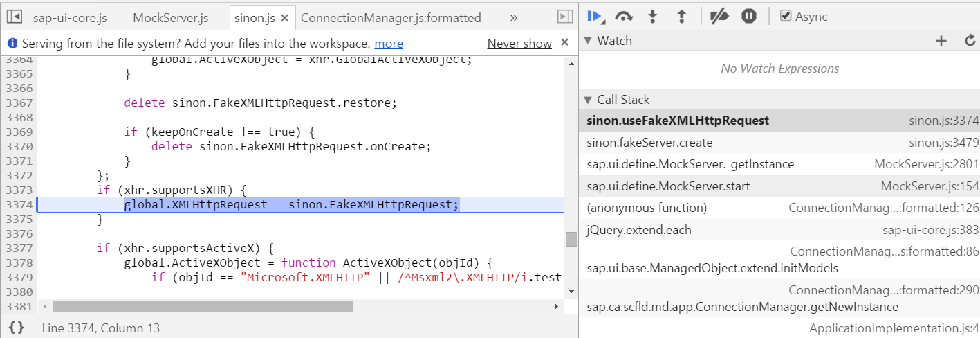980x338 pixels.
Task: Deactivate breakpoints icon
Action: [x=720, y=17]
